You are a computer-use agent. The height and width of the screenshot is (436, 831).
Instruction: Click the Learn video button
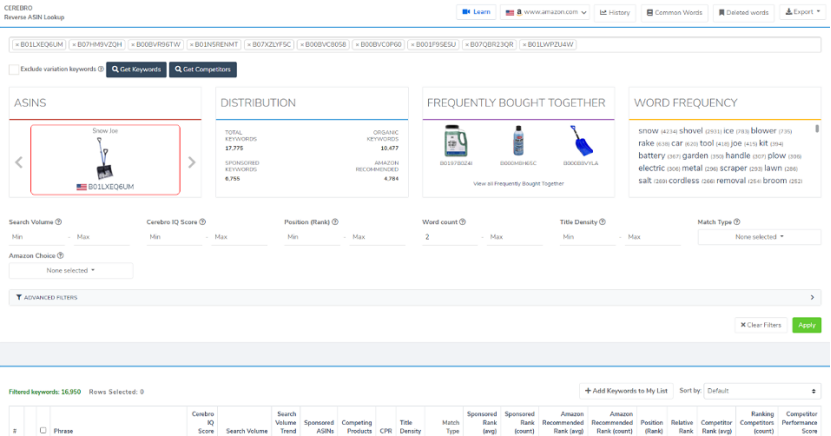(x=476, y=12)
